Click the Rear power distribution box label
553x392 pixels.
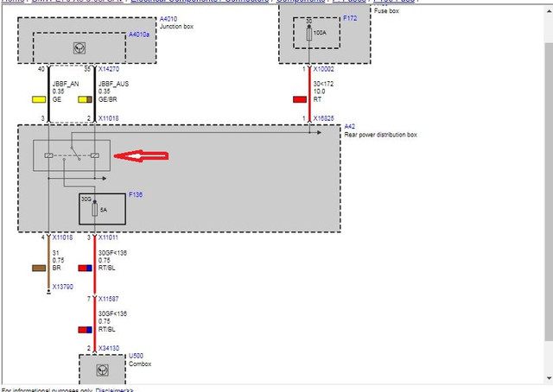pyautogui.click(x=380, y=135)
